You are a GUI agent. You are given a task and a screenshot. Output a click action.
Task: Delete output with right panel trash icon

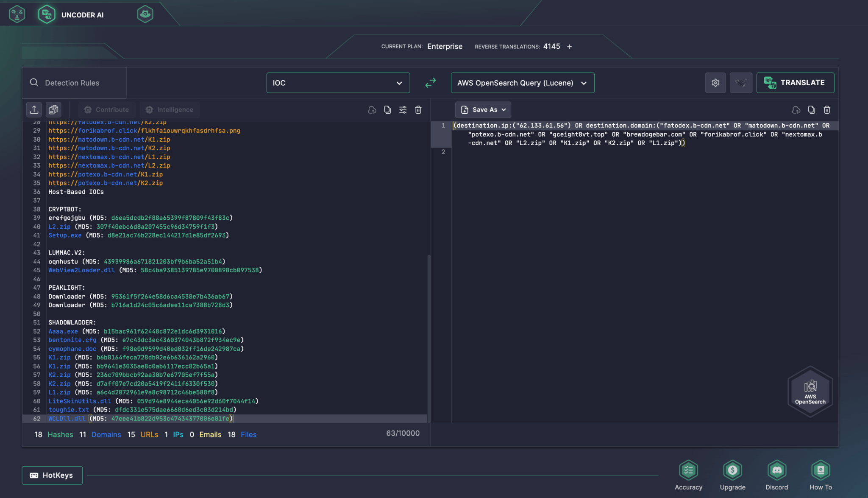tap(826, 110)
